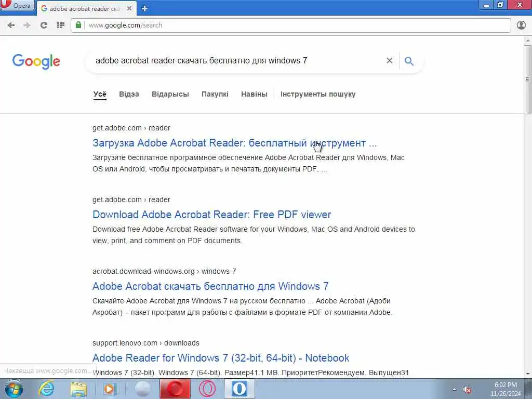Image resolution: width=532 pixels, height=399 pixels.
Task: Restore down the Opera window
Action: coord(500,5)
